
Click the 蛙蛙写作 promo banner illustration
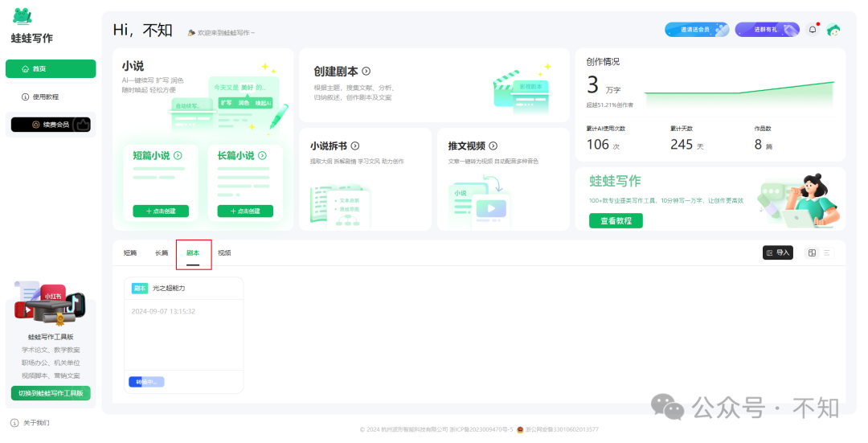coord(799,200)
